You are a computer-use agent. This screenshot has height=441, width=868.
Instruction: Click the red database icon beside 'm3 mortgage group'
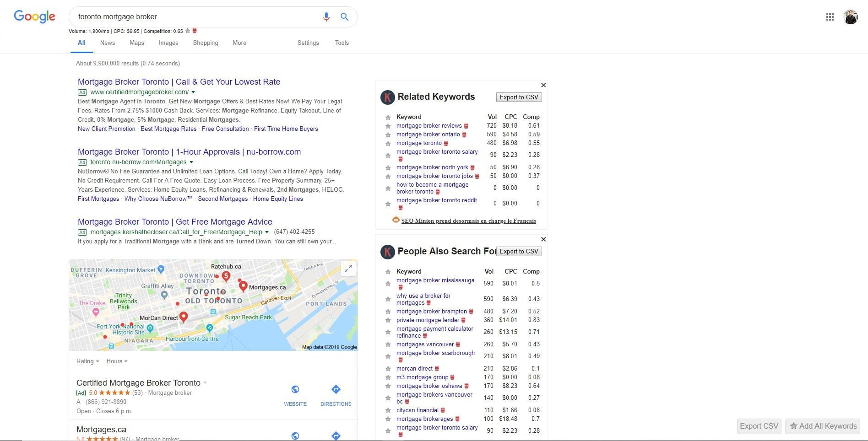point(452,377)
